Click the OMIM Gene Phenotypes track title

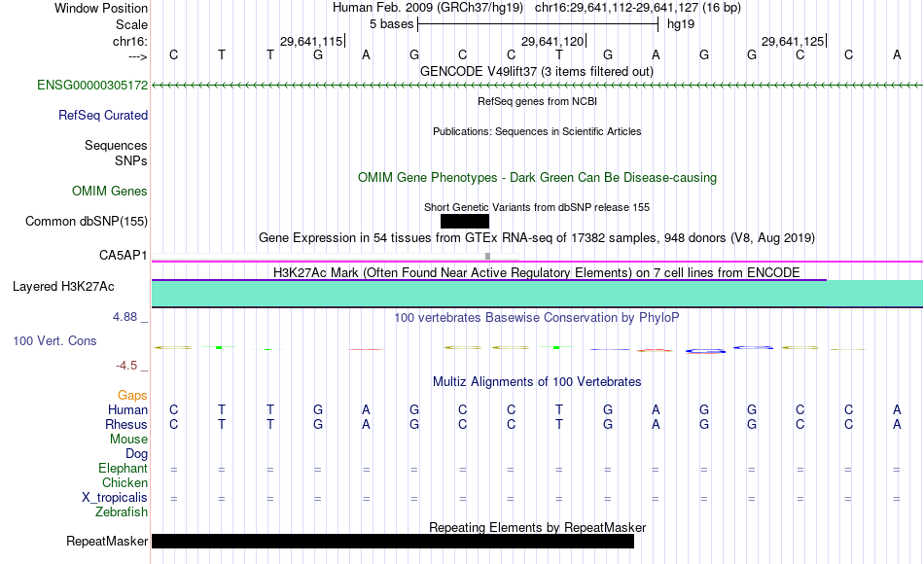(x=537, y=177)
